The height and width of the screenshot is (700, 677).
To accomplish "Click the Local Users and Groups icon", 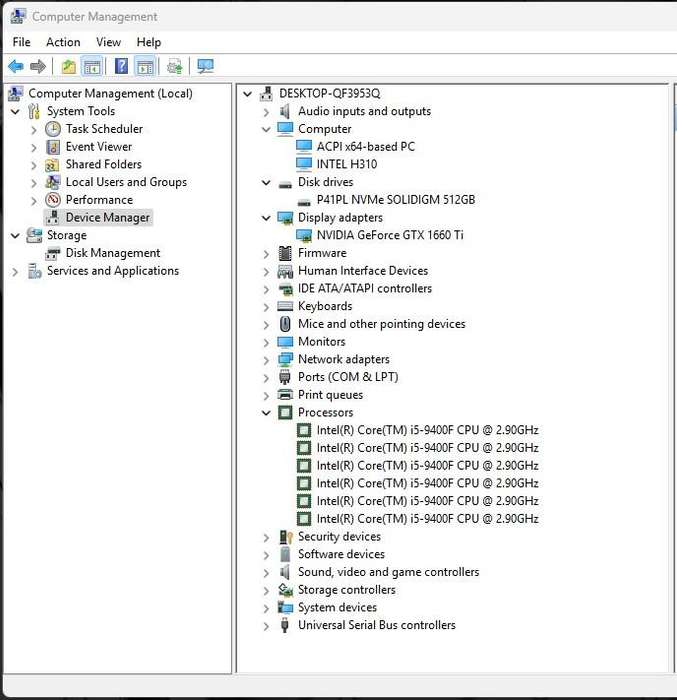I will point(53,182).
